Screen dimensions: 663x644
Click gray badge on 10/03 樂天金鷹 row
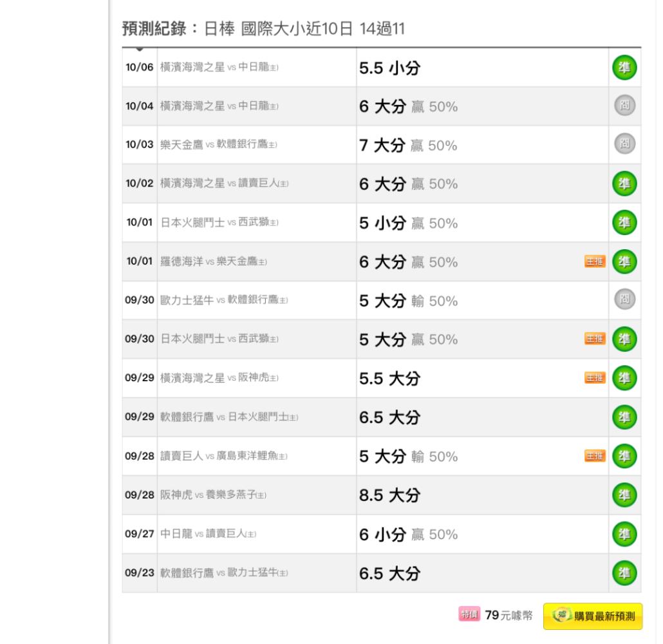tap(624, 144)
